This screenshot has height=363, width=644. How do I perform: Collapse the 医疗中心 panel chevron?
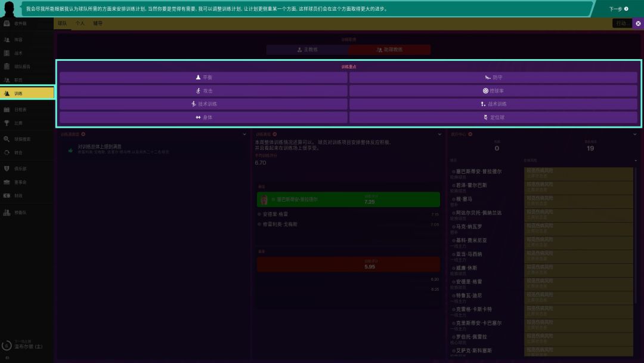coord(636,134)
